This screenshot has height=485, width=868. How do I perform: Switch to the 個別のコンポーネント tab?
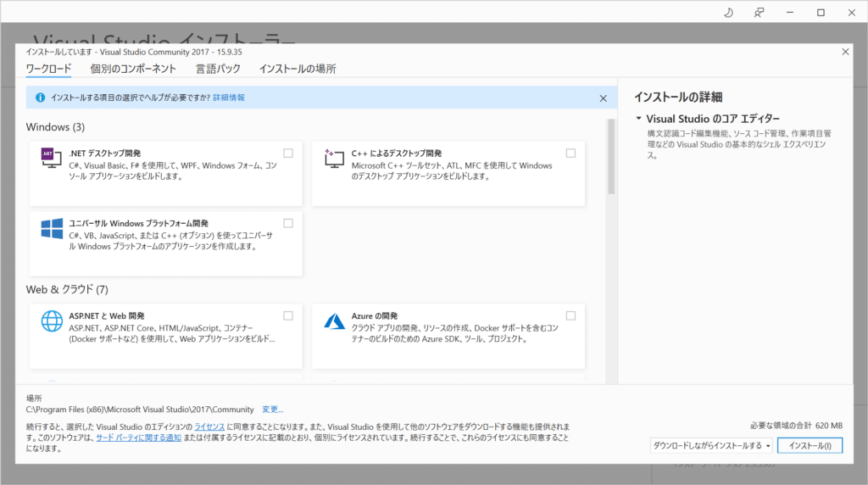click(133, 69)
